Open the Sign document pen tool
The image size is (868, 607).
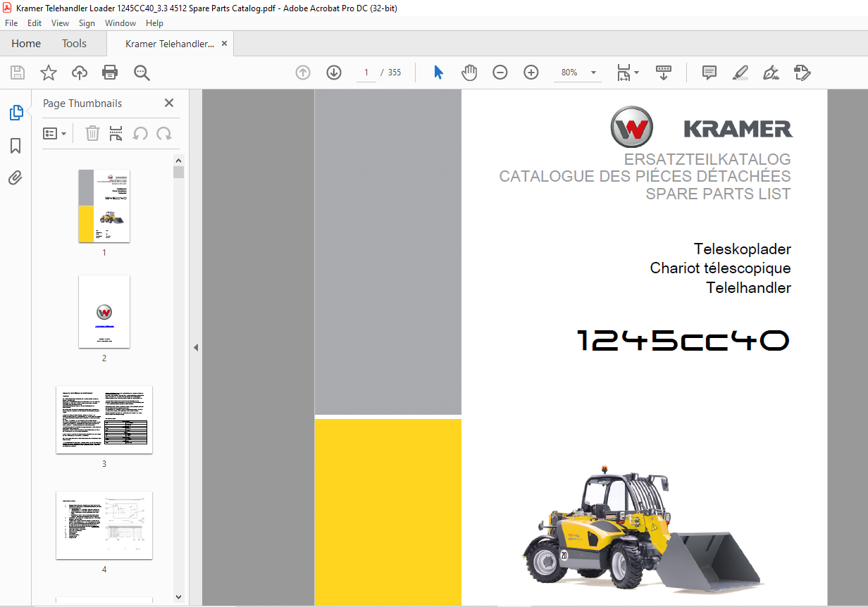tap(771, 73)
